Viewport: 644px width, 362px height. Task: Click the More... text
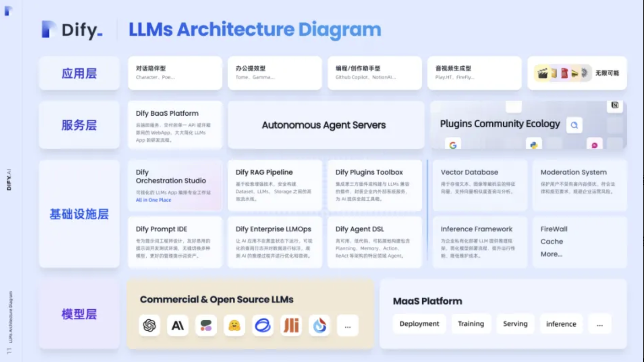[x=551, y=254]
